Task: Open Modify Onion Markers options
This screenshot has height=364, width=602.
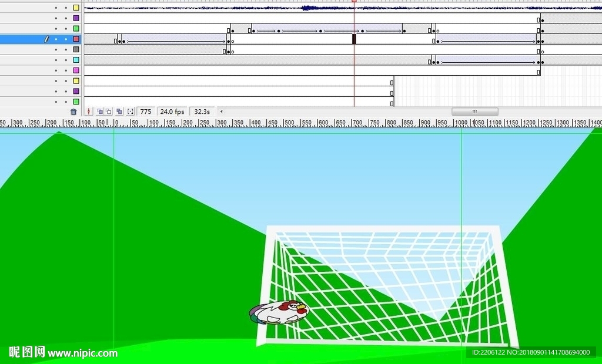Action: [130, 112]
